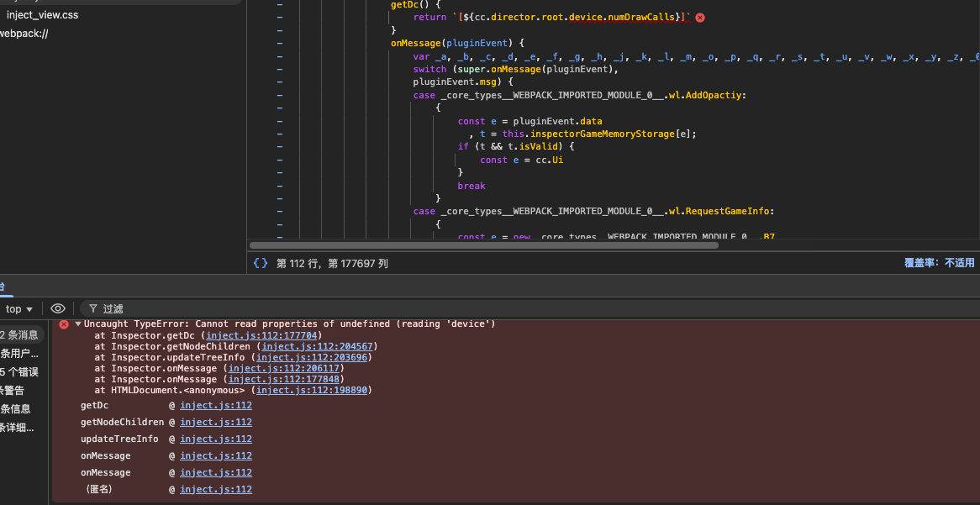Click the break statement line

tap(472, 186)
